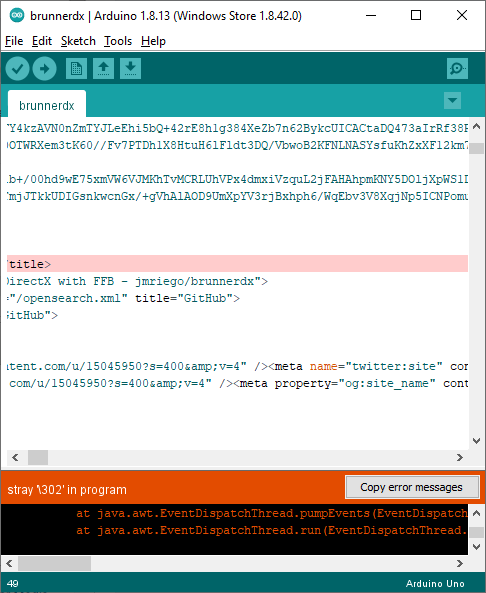Click editor vertical scrollbar down arrow
Screen dimensions: 486x593
tap(477, 441)
